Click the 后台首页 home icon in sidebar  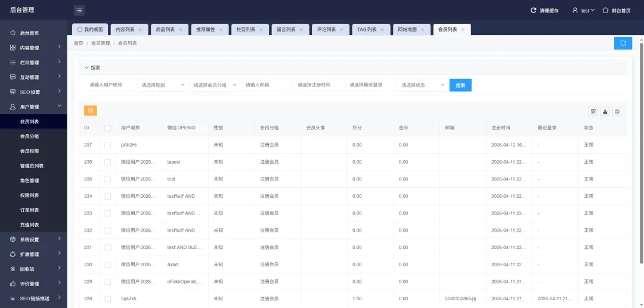(13, 33)
